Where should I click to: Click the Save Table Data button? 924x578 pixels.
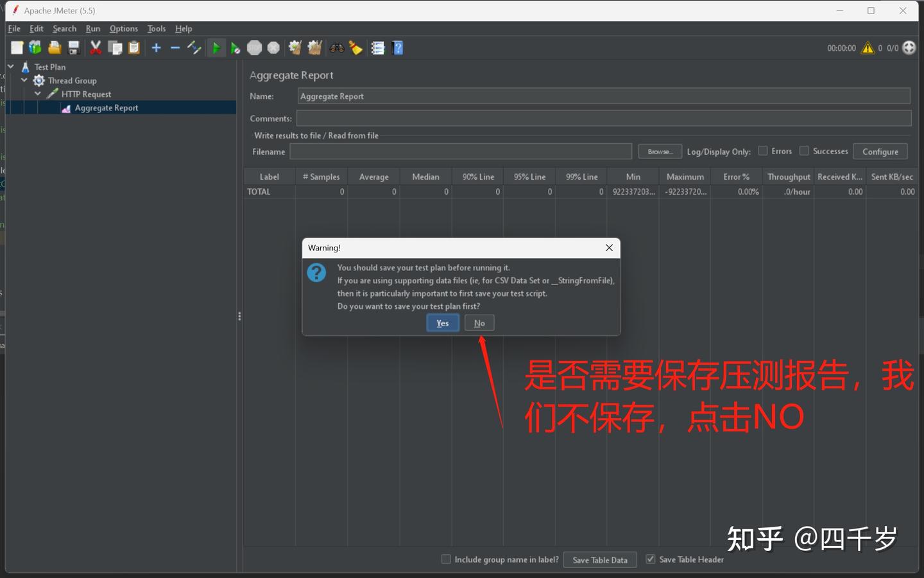[x=599, y=559]
